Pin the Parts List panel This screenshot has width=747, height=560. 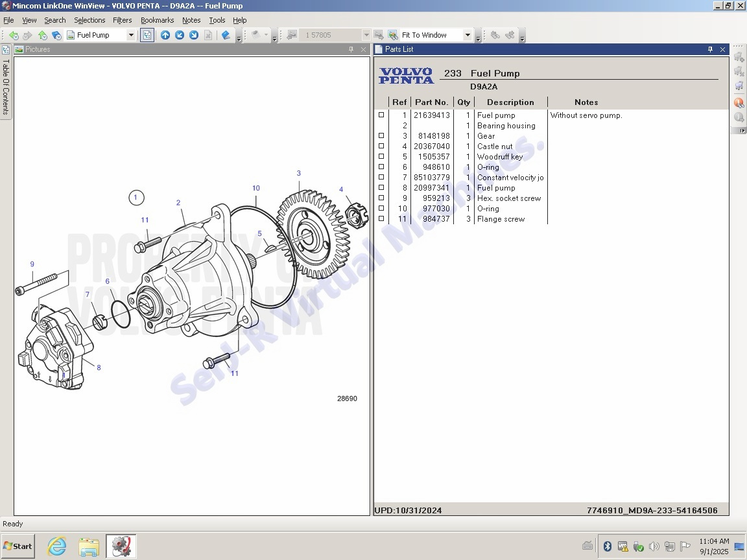710,49
